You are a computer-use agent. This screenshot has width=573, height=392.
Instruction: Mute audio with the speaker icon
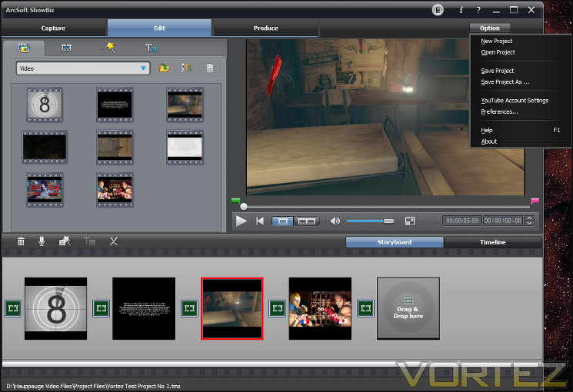335,221
